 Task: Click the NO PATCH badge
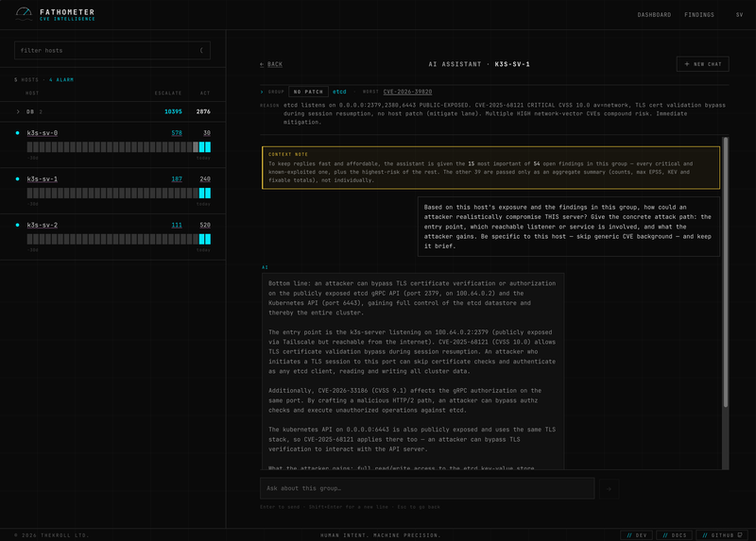pyautogui.click(x=308, y=92)
